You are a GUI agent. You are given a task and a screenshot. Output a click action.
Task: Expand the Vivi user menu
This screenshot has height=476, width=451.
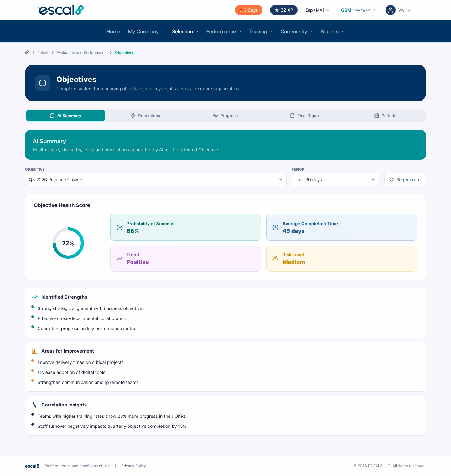(x=404, y=10)
